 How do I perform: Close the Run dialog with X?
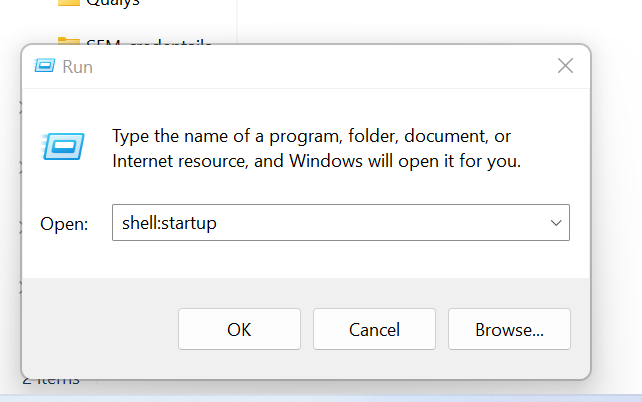pos(565,66)
